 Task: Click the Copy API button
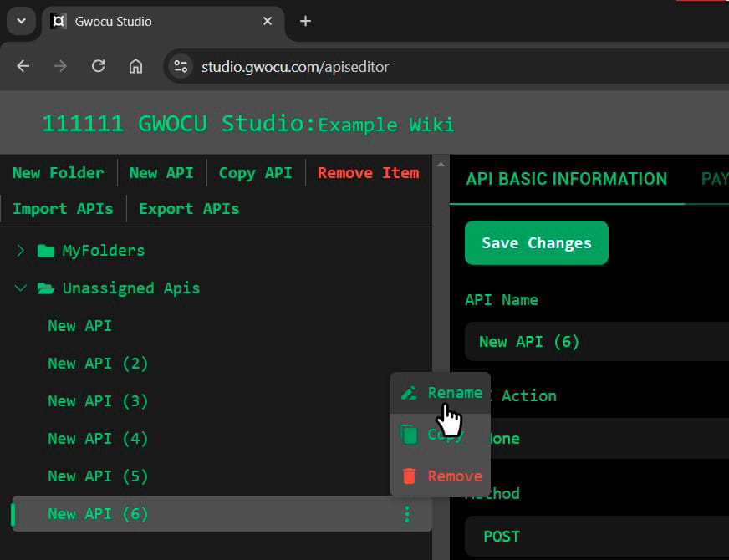tap(255, 173)
